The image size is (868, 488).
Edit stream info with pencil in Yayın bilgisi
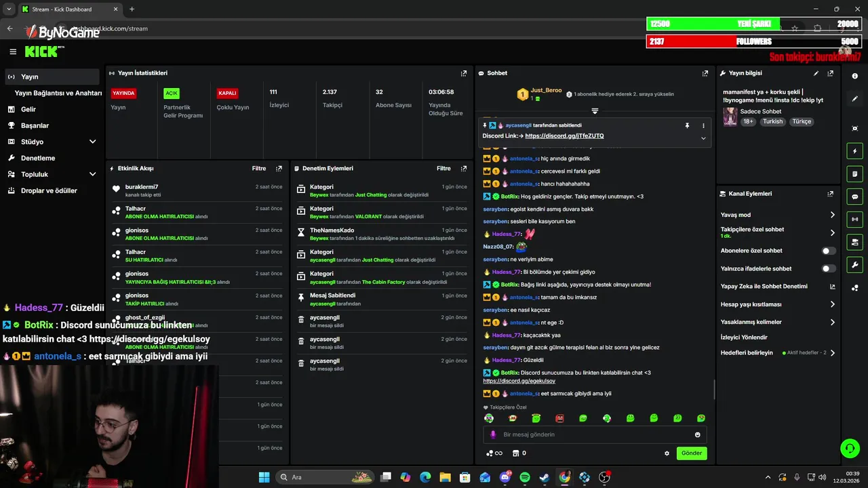click(x=816, y=73)
